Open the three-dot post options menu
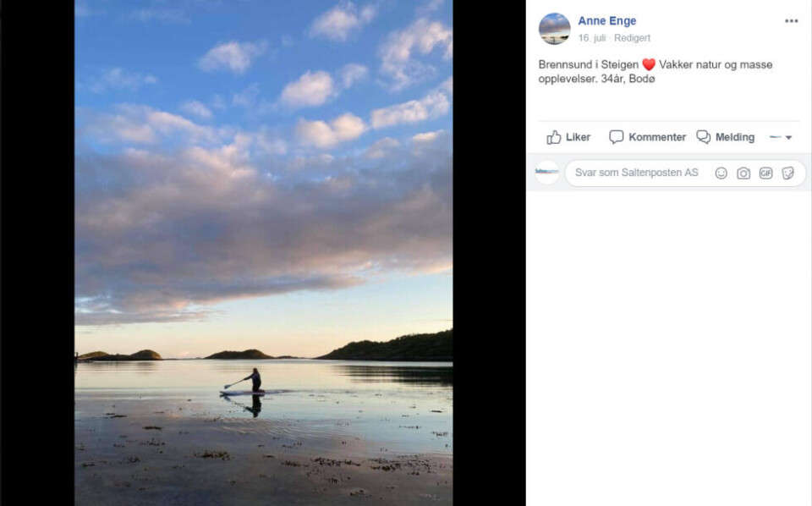This screenshot has width=812, height=506. coord(791,21)
